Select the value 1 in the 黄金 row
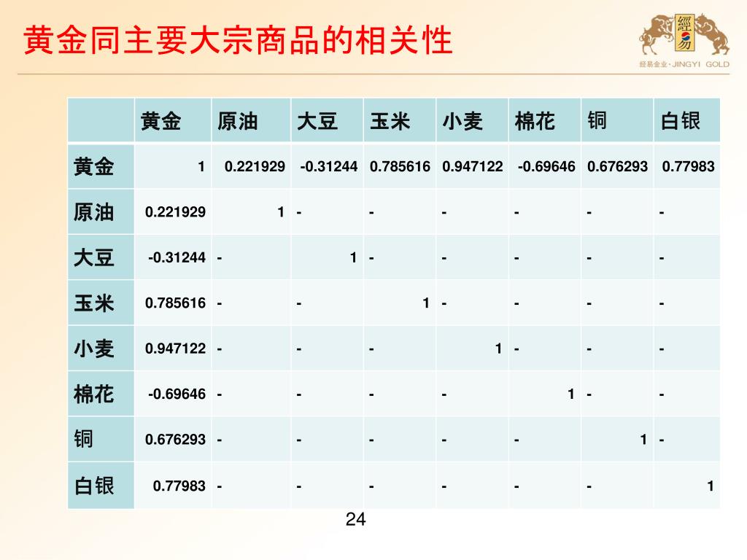This screenshot has width=747, height=560. 201,167
